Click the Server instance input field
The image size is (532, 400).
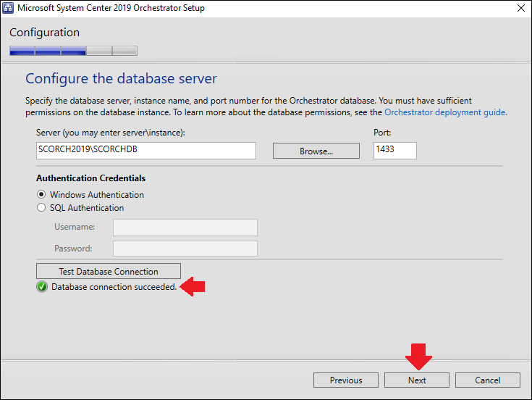pyautogui.click(x=146, y=151)
